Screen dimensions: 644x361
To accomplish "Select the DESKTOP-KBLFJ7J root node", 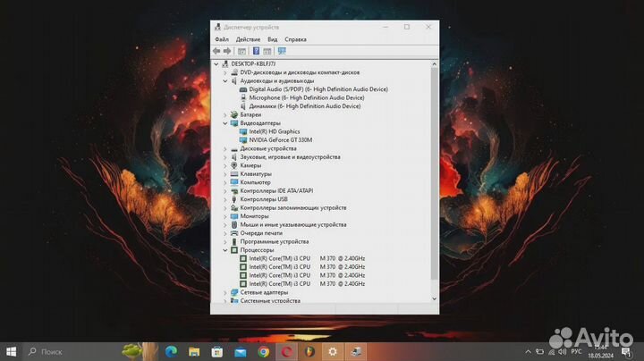I will click(253, 64).
